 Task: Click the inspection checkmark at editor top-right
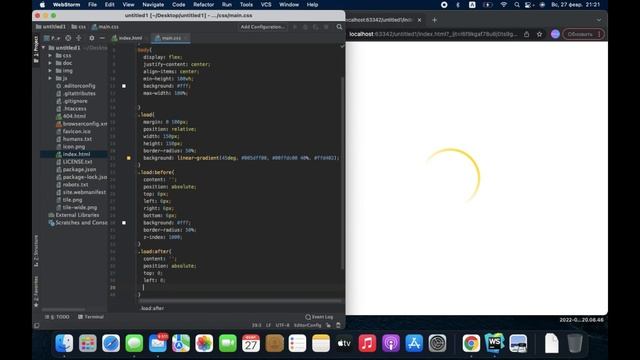pos(342,47)
